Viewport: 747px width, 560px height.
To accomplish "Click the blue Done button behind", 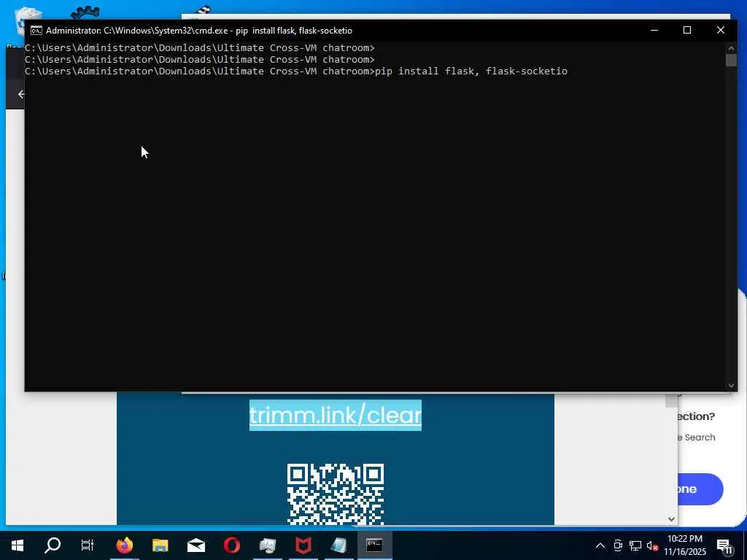I will click(700, 489).
